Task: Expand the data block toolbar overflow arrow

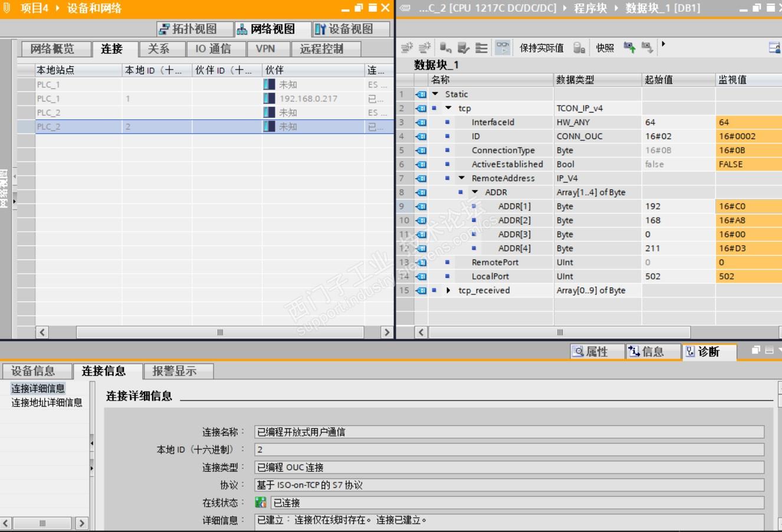Action: [x=663, y=44]
